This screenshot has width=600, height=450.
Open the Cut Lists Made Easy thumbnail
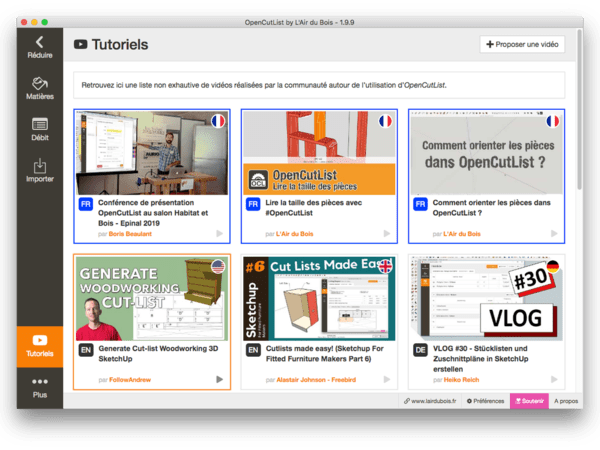(x=319, y=298)
